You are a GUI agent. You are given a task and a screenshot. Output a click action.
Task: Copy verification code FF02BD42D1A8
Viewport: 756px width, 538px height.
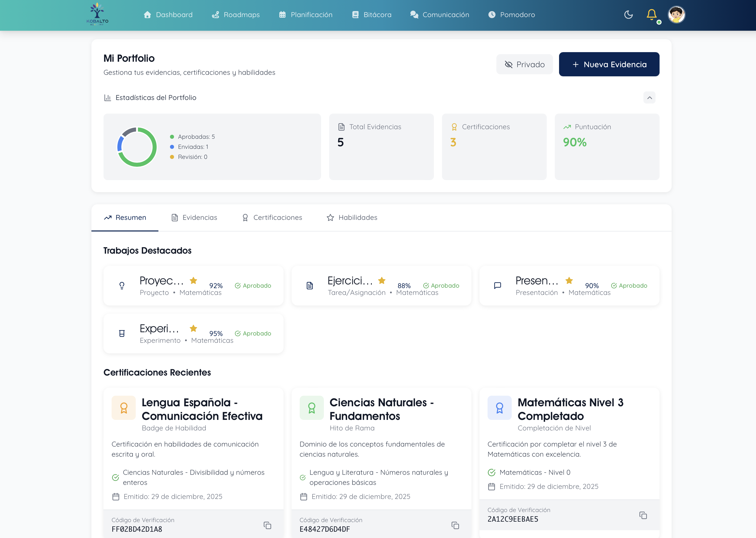(267, 525)
